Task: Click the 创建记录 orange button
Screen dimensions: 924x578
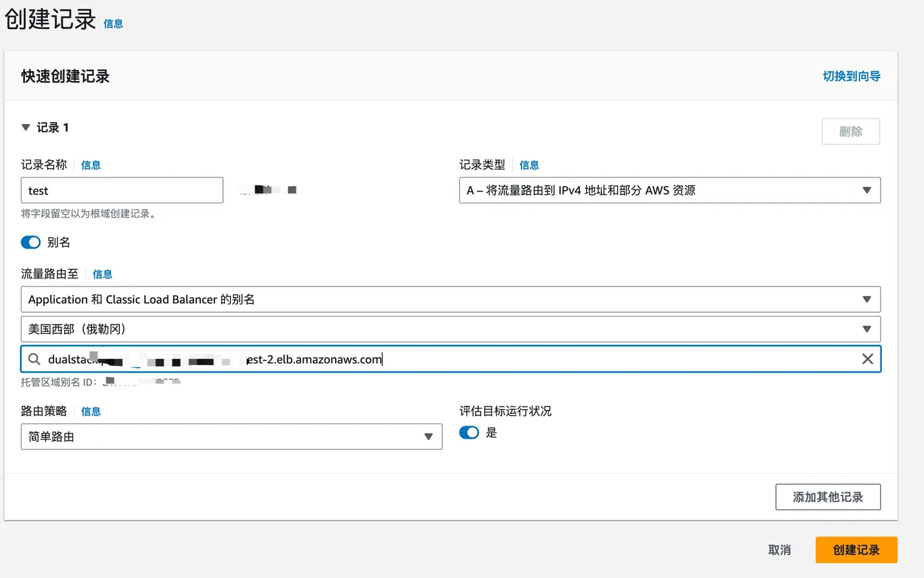Action: point(856,550)
